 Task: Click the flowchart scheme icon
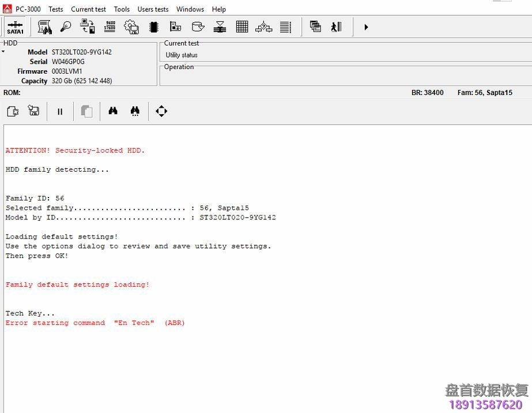(263, 26)
